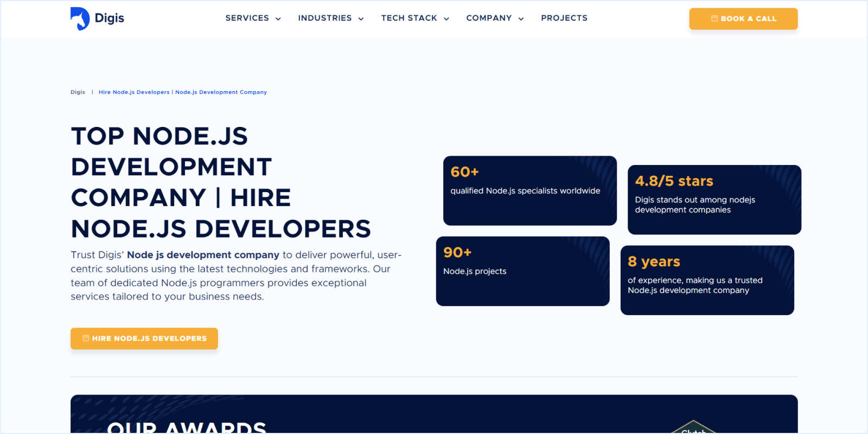The height and width of the screenshot is (434, 868).
Task: Click the Digis wordmark in the header
Action: point(110,18)
